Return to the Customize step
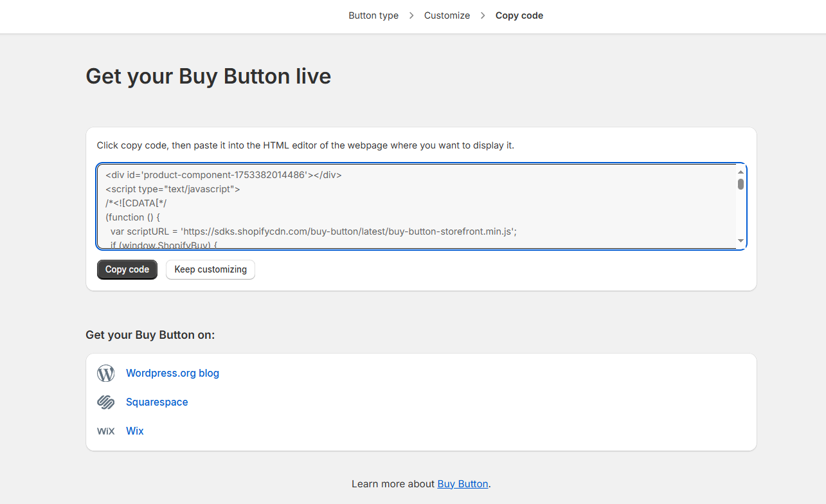The width and height of the screenshot is (826, 504). coord(447,15)
